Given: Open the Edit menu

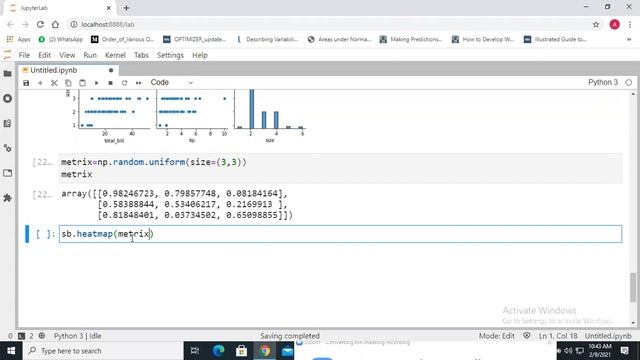Looking at the screenshot, I should pyautogui.click(x=44, y=55).
